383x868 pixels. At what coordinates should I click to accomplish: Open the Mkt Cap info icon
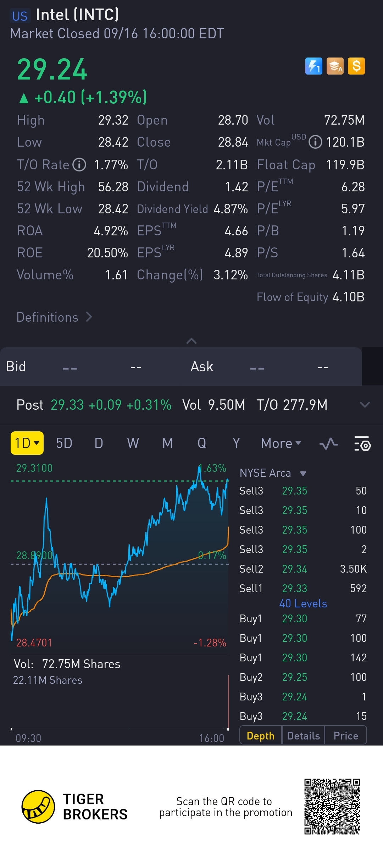click(x=315, y=142)
